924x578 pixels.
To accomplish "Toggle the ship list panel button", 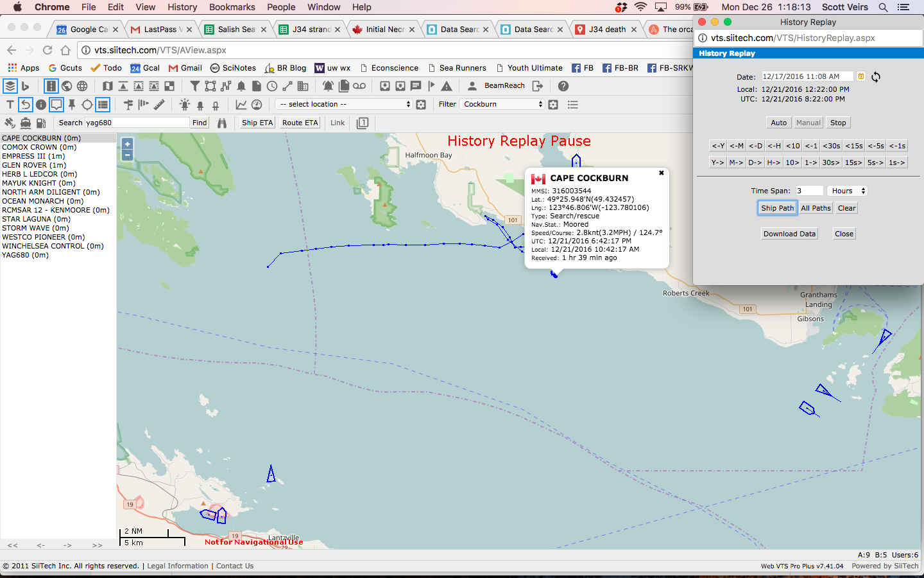I will pos(103,105).
